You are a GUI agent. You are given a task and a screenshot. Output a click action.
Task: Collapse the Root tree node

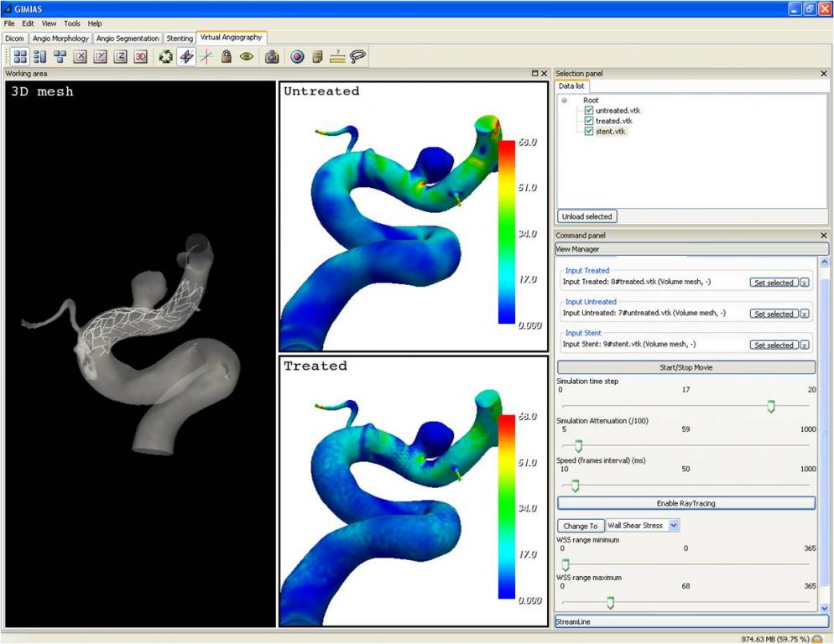point(565,101)
